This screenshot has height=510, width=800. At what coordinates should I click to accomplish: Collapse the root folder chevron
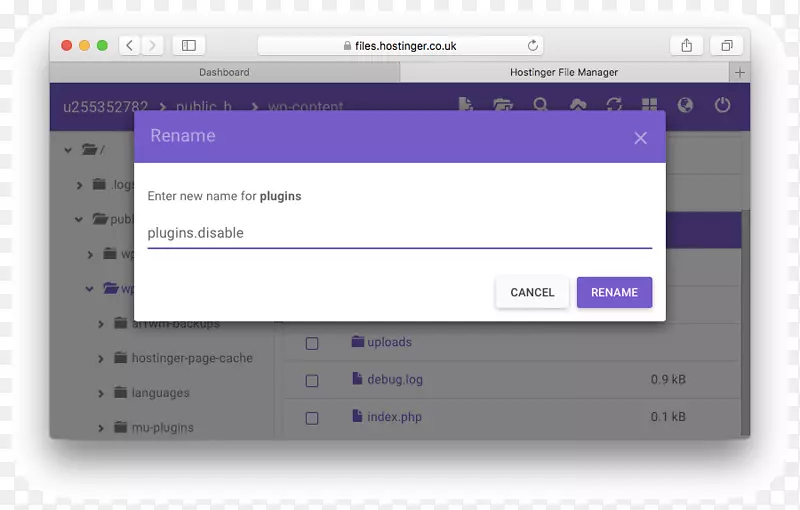click(68, 150)
